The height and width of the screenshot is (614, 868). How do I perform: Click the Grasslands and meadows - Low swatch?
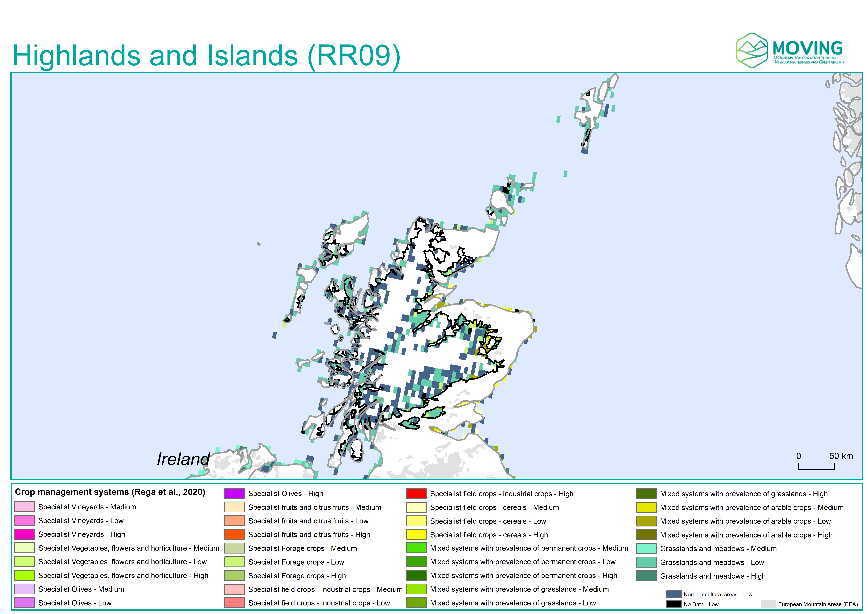pyautogui.click(x=646, y=562)
